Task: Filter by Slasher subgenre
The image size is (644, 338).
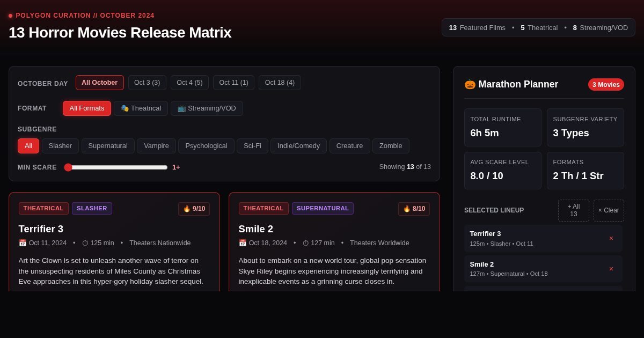Action: point(60,146)
